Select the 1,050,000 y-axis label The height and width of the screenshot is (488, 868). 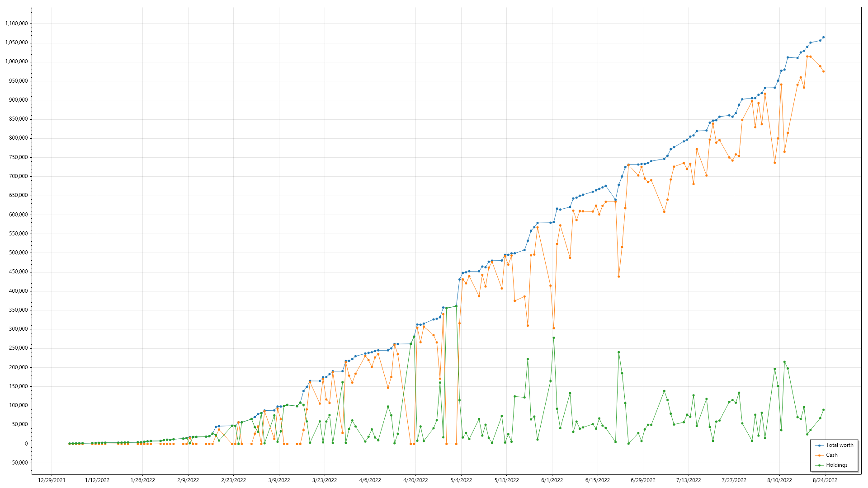coord(16,42)
